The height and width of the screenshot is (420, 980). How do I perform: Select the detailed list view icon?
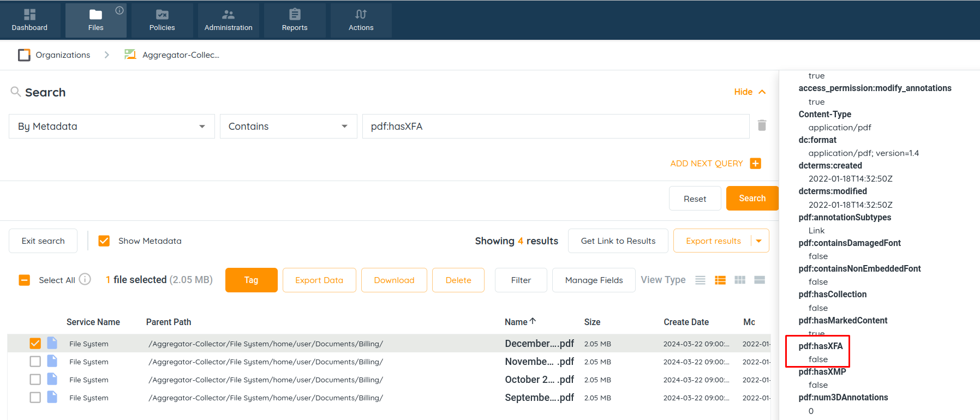[720, 280]
